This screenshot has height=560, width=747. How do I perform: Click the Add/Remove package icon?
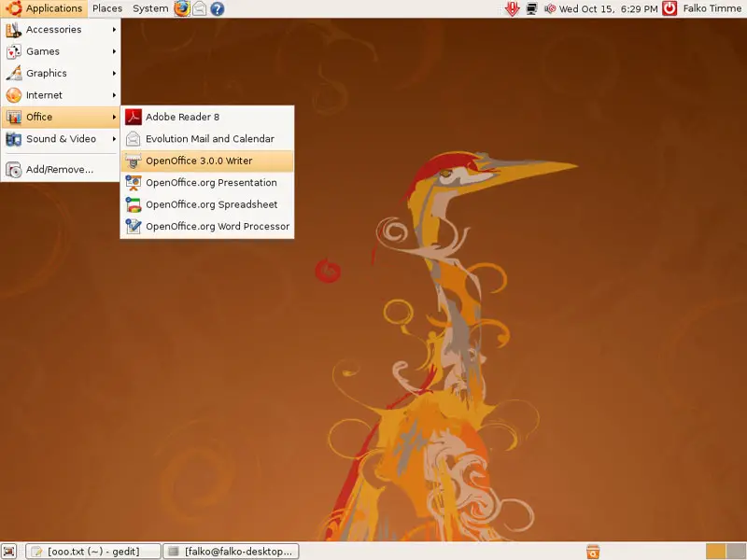coord(14,170)
